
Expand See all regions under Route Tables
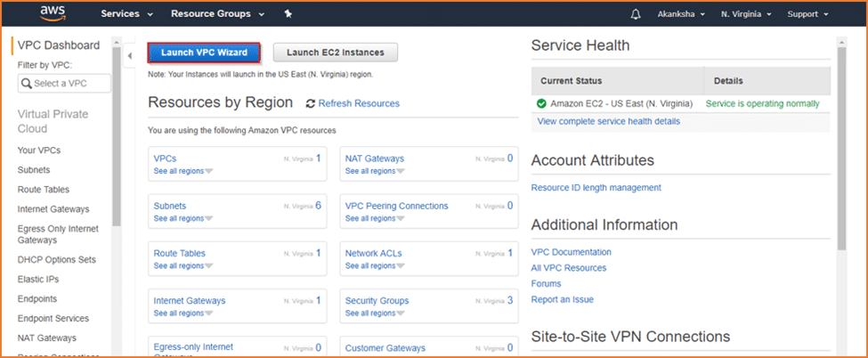point(183,266)
